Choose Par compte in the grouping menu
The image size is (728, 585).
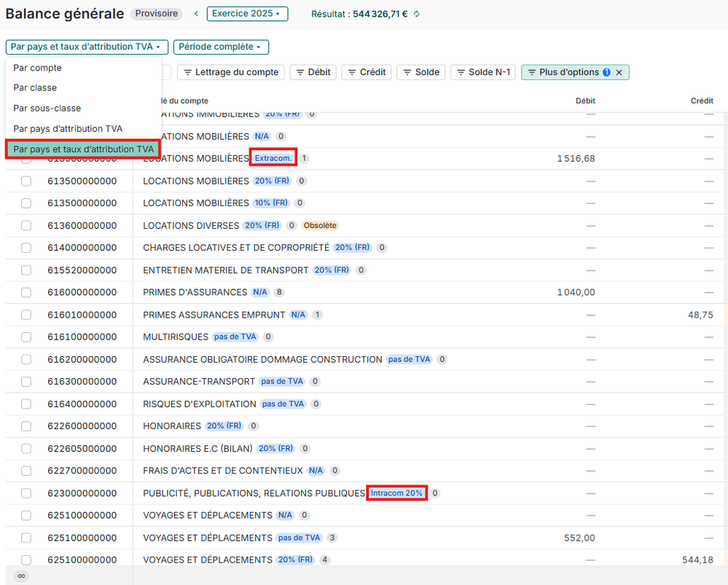pos(37,68)
